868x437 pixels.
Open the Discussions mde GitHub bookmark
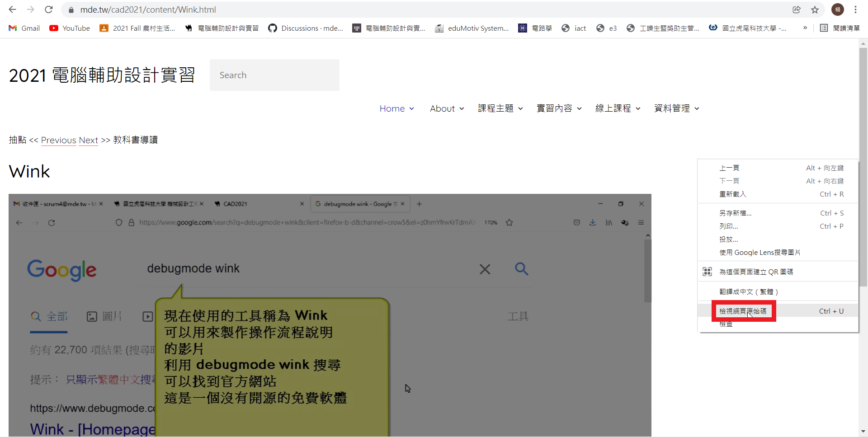[306, 28]
